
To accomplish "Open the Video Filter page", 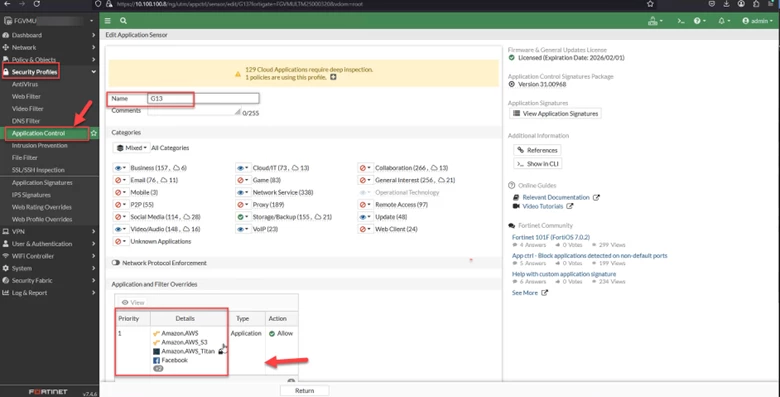I will 28,109.
